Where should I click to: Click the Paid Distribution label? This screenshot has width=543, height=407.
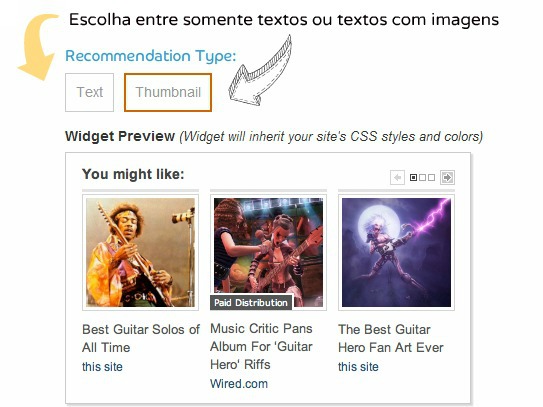click(251, 303)
